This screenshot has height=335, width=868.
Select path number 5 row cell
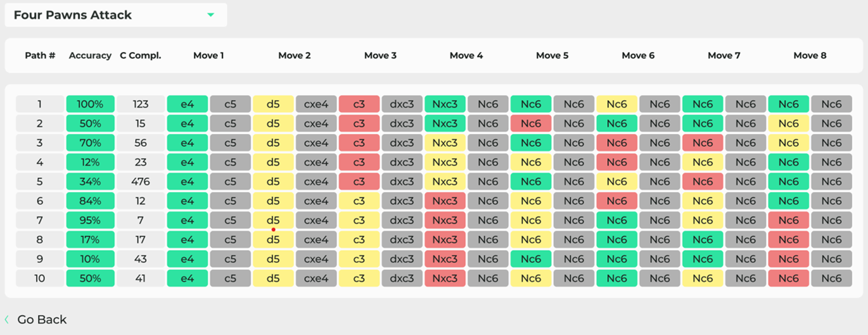(40, 182)
